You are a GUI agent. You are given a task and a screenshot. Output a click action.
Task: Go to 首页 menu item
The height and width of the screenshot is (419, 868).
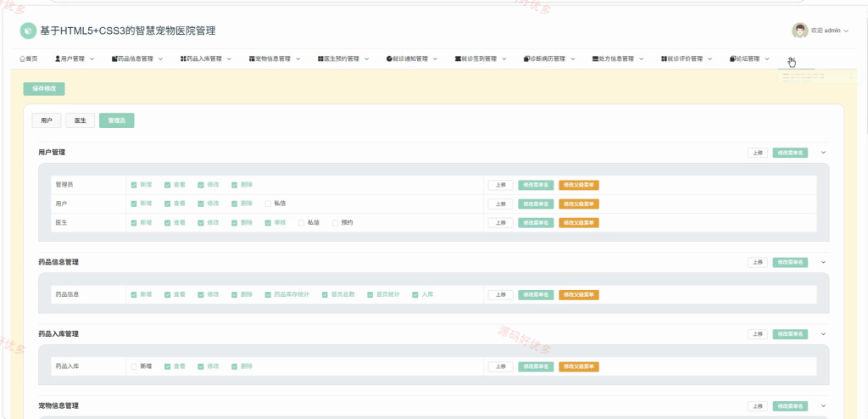29,59
